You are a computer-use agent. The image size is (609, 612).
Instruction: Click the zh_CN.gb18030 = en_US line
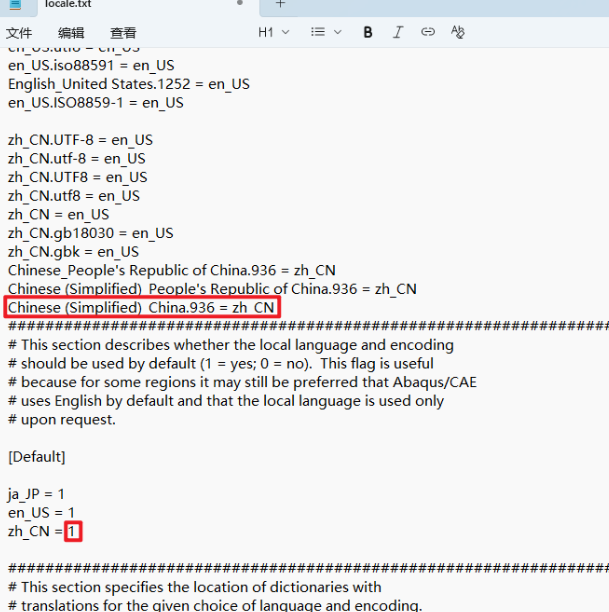pos(90,233)
